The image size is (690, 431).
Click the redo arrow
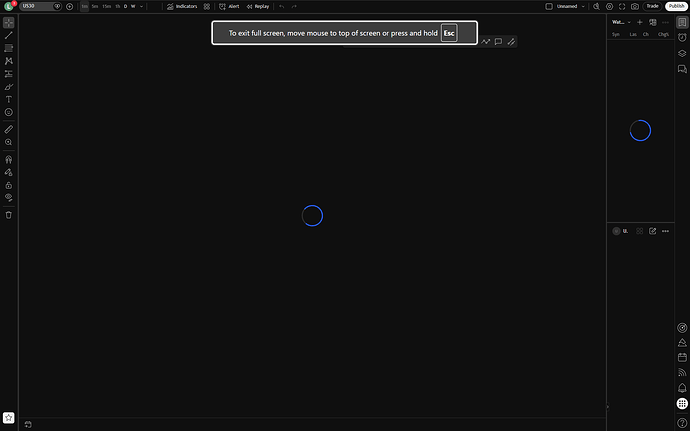(294, 6)
